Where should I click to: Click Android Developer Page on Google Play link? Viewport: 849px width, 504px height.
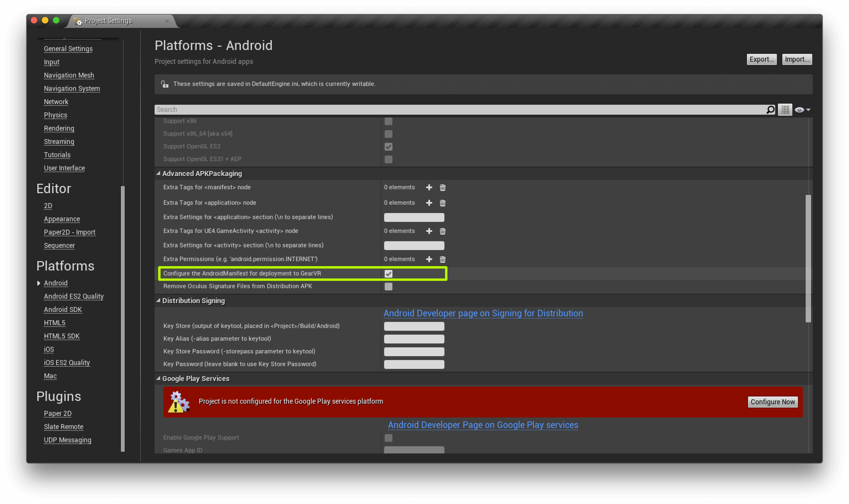click(x=483, y=425)
